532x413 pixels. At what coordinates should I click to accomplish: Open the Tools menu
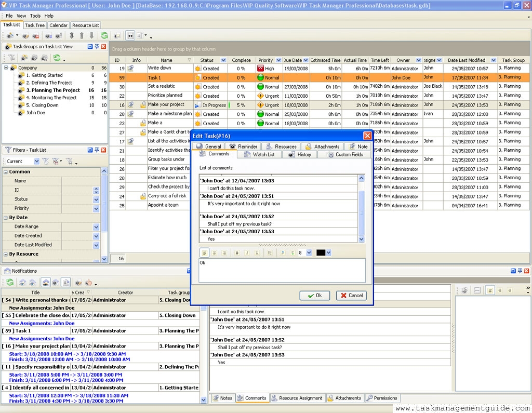[x=35, y=16]
